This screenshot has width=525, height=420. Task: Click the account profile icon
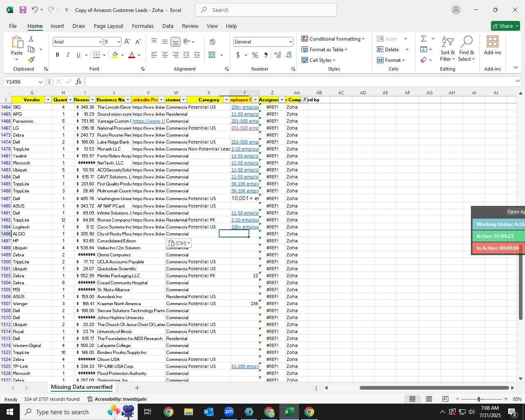(456, 10)
